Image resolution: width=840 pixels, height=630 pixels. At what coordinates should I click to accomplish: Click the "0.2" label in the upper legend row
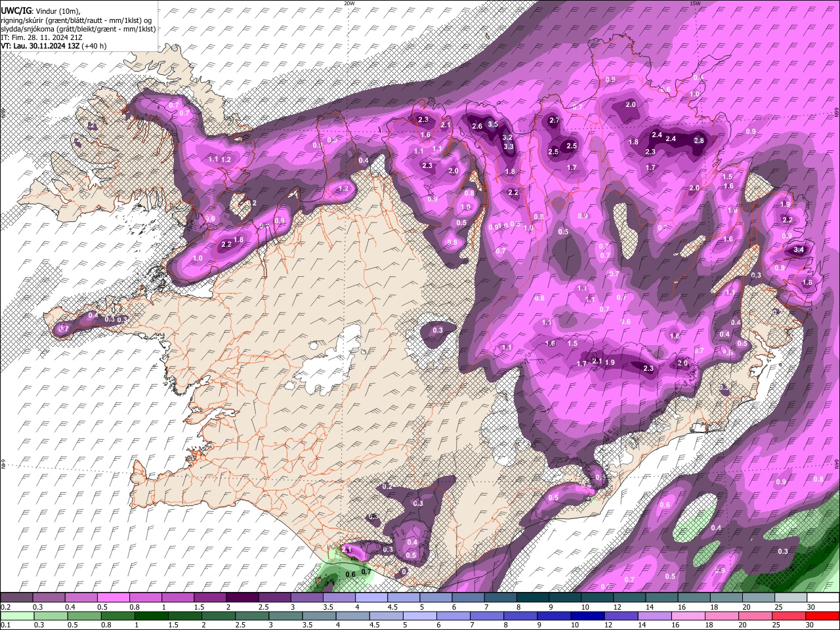coord(7,607)
